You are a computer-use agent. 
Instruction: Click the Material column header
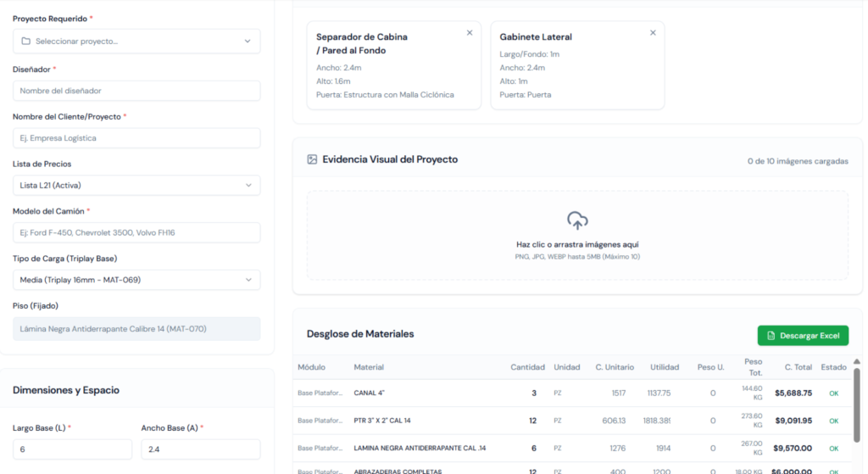[x=369, y=367]
